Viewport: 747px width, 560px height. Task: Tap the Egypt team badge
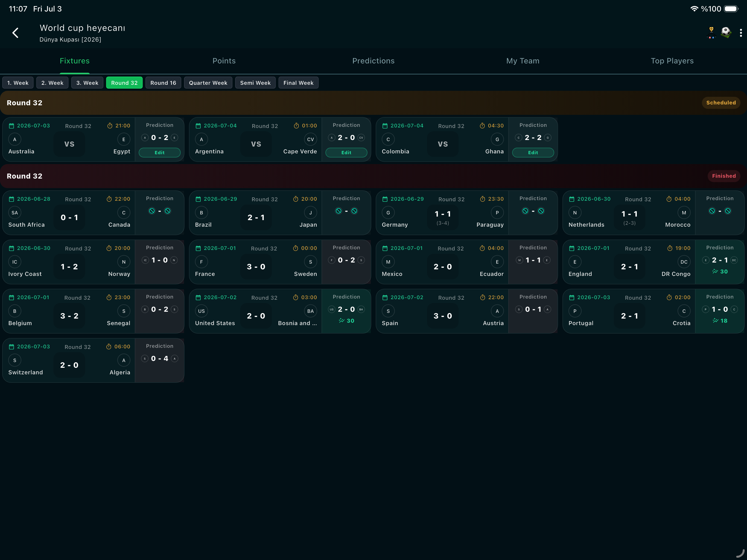click(x=124, y=139)
